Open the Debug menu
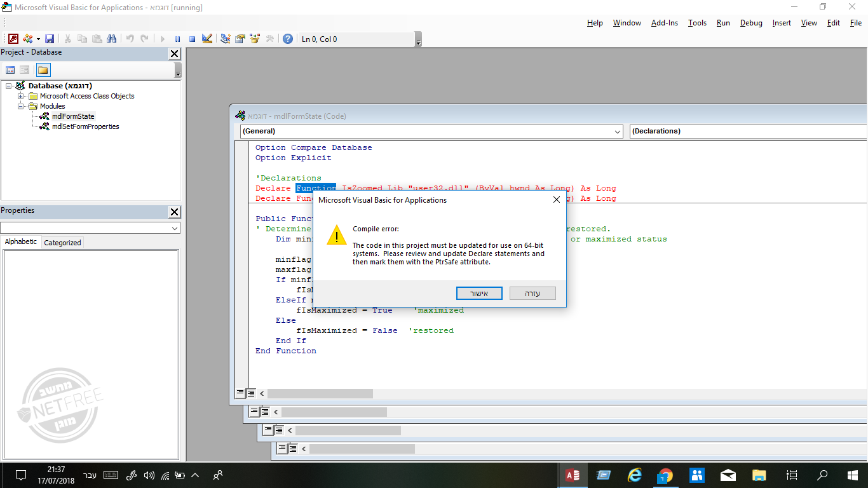868x488 pixels. (751, 23)
